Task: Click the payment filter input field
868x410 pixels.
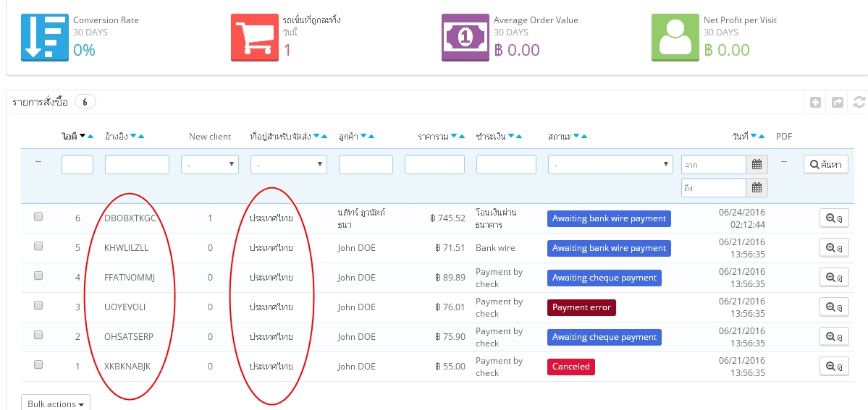Action: [506, 164]
